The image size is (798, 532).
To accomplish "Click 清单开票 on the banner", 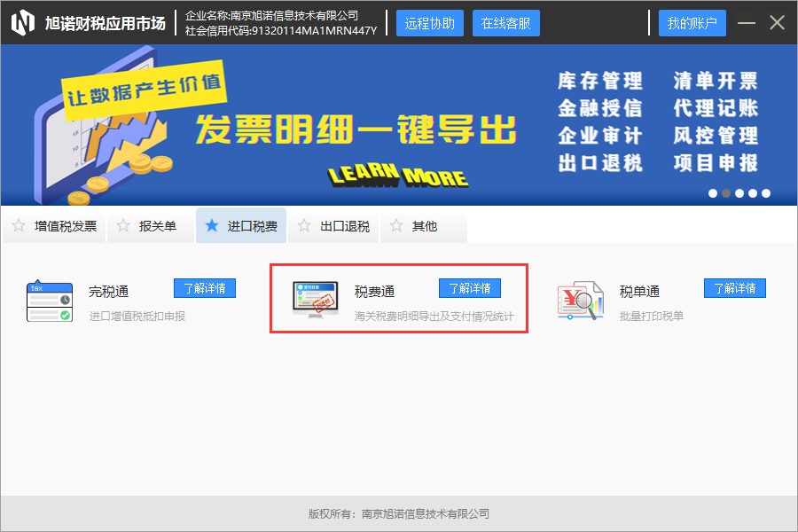I will [x=716, y=81].
